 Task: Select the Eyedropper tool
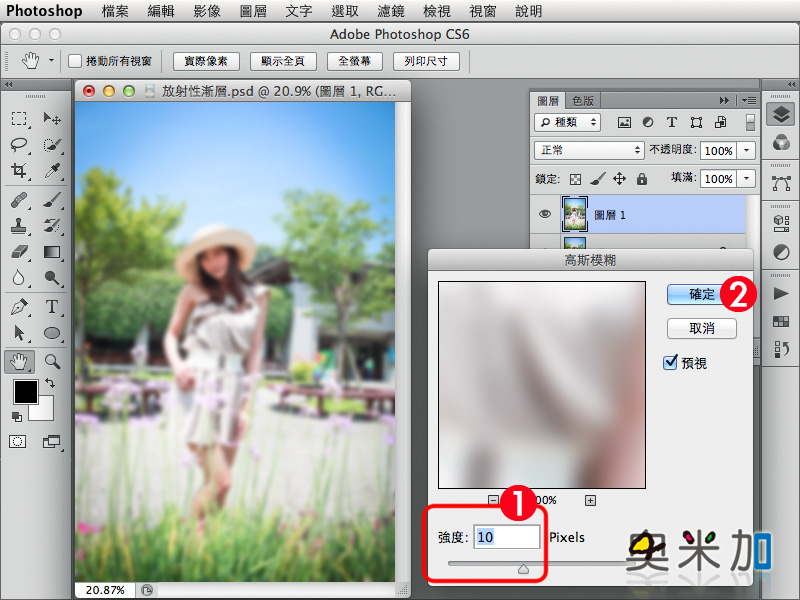click(52, 170)
